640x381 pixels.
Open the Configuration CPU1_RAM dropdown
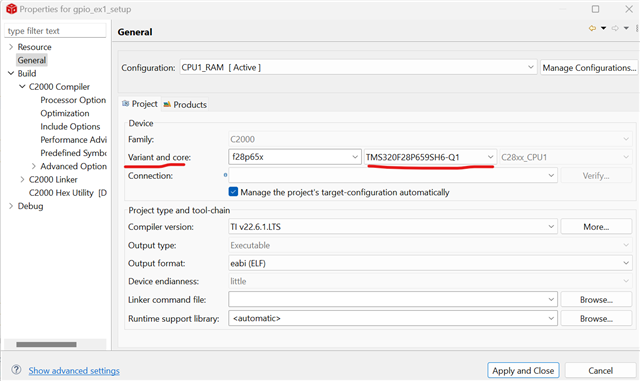pyautogui.click(x=358, y=67)
